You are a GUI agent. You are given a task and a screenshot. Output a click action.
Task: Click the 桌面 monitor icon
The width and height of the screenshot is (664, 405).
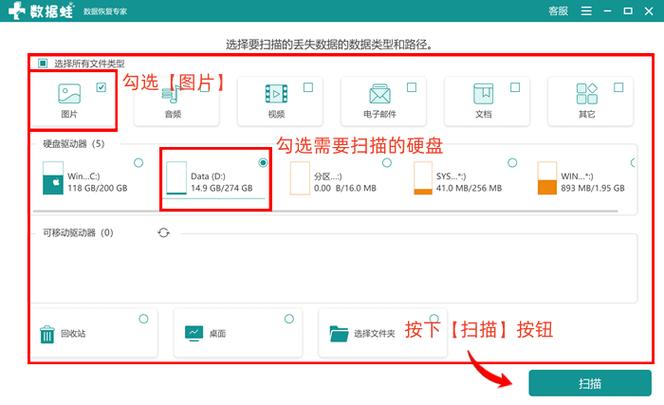(194, 334)
